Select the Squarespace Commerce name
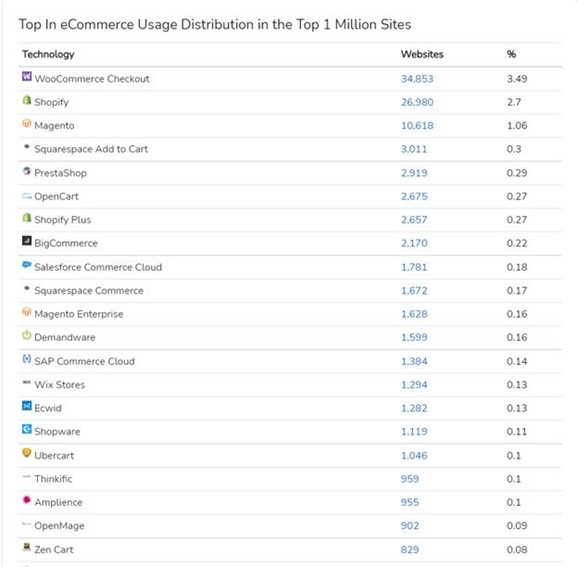 tap(89, 291)
